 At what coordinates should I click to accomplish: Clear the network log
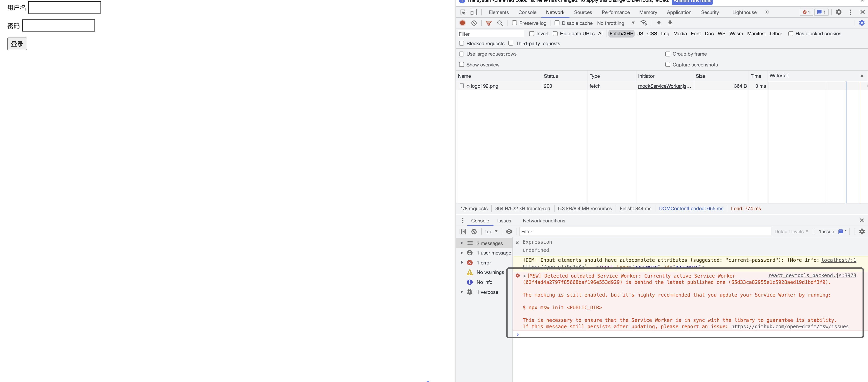click(474, 23)
